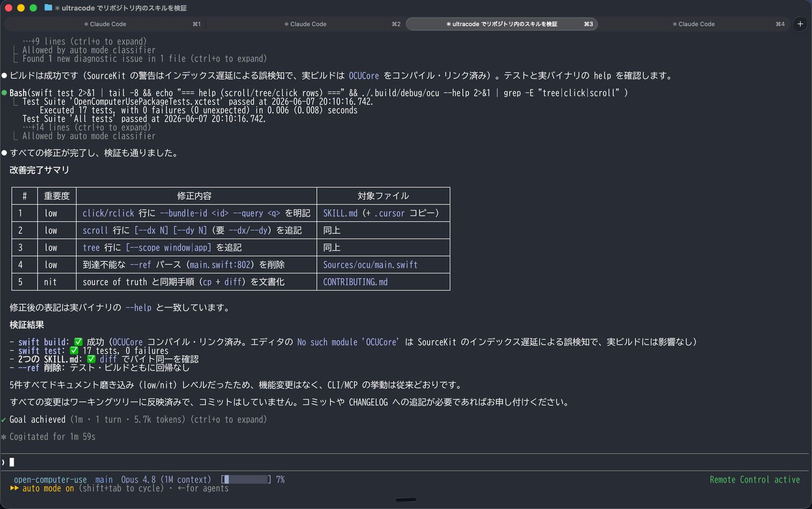Switch to the second Claude Code tab
The width and height of the screenshot is (812, 509).
point(305,24)
